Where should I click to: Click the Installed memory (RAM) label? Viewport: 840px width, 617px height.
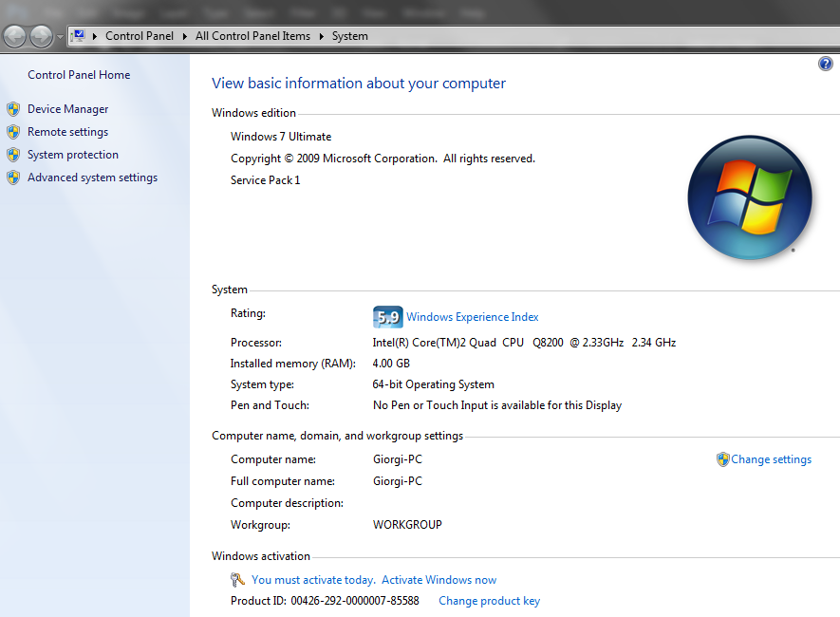tap(293, 364)
